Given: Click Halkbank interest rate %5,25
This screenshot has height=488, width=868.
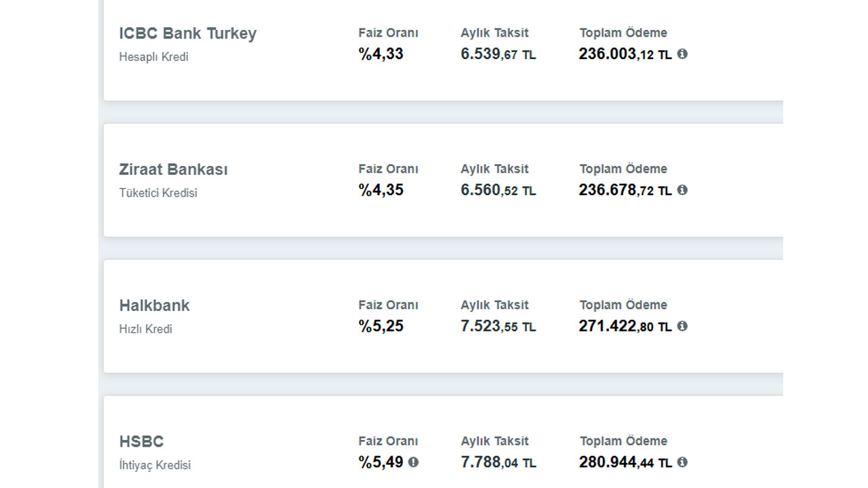Looking at the screenshot, I should pyautogui.click(x=381, y=326).
